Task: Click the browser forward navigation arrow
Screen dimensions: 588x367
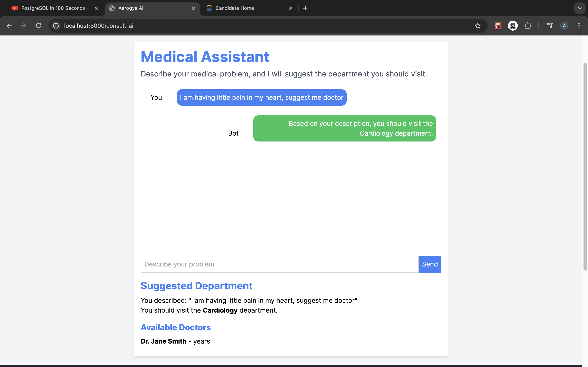Action: pos(24,26)
